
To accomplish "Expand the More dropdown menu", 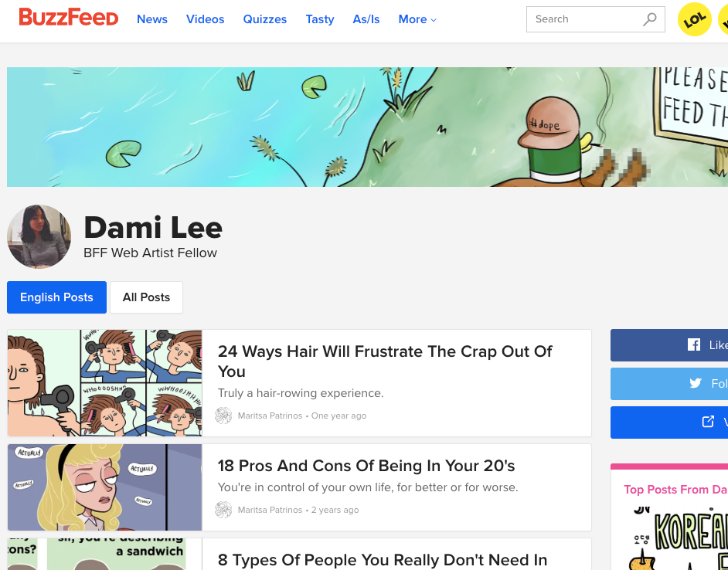I will pyautogui.click(x=417, y=19).
